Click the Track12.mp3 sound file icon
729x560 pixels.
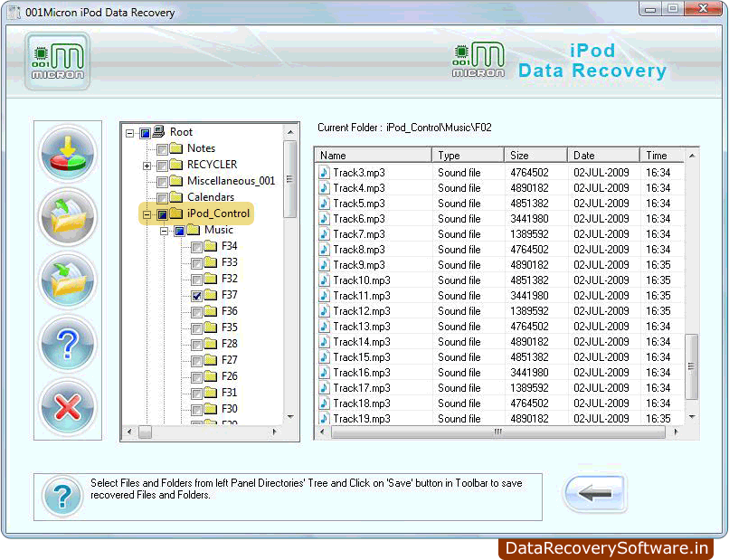(x=324, y=310)
